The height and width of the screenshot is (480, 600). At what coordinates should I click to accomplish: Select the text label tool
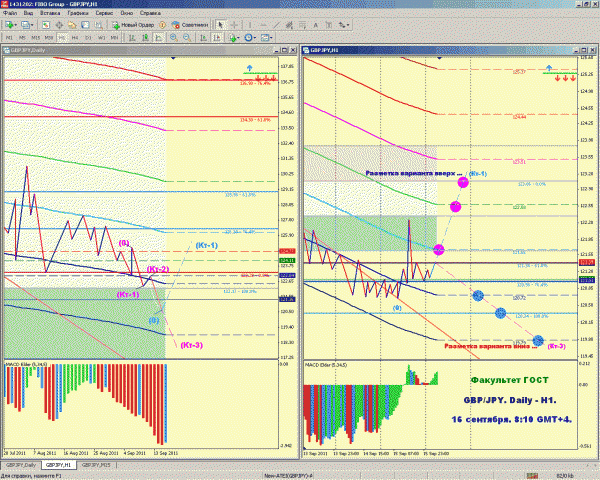329,25
